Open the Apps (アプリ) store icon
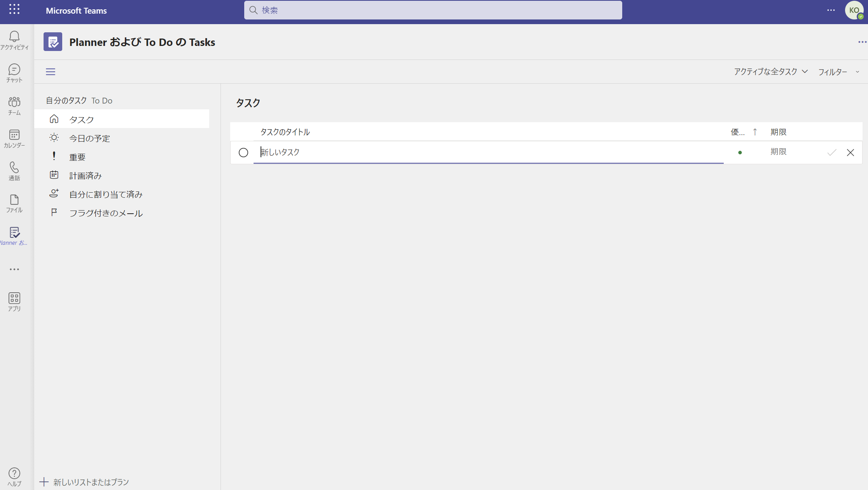The height and width of the screenshot is (490, 868). click(x=14, y=302)
